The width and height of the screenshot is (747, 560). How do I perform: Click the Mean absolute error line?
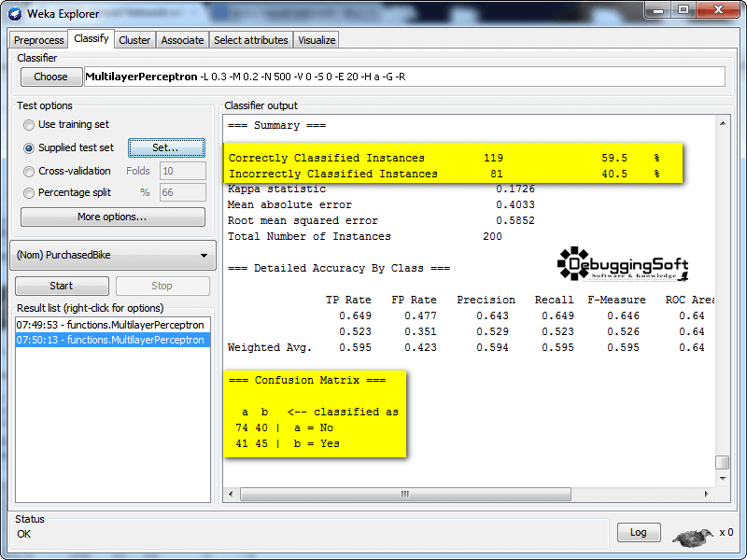(x=381, y=204)
